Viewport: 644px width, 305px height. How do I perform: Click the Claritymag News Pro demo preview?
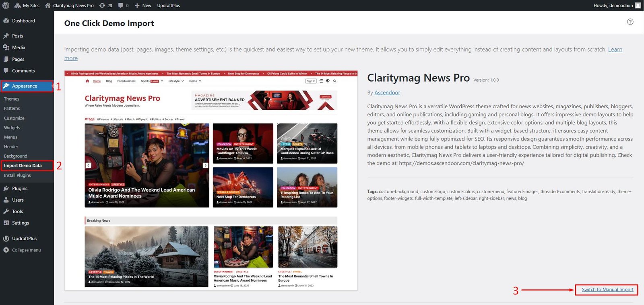[x=211, y=181]
